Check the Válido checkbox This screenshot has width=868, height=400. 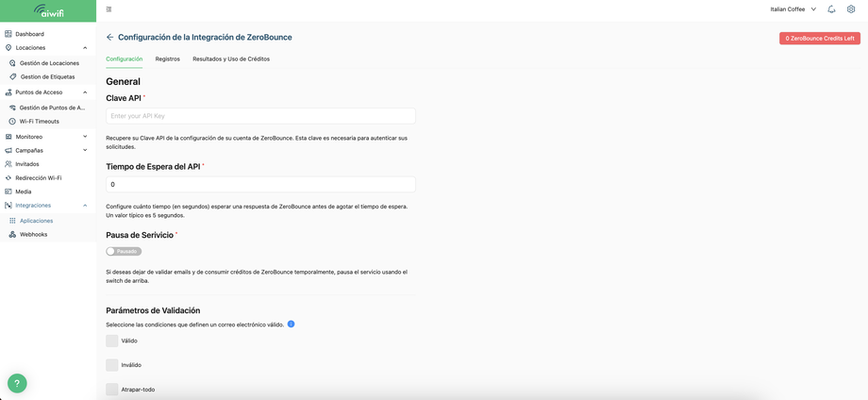click(x=112, y=341)
